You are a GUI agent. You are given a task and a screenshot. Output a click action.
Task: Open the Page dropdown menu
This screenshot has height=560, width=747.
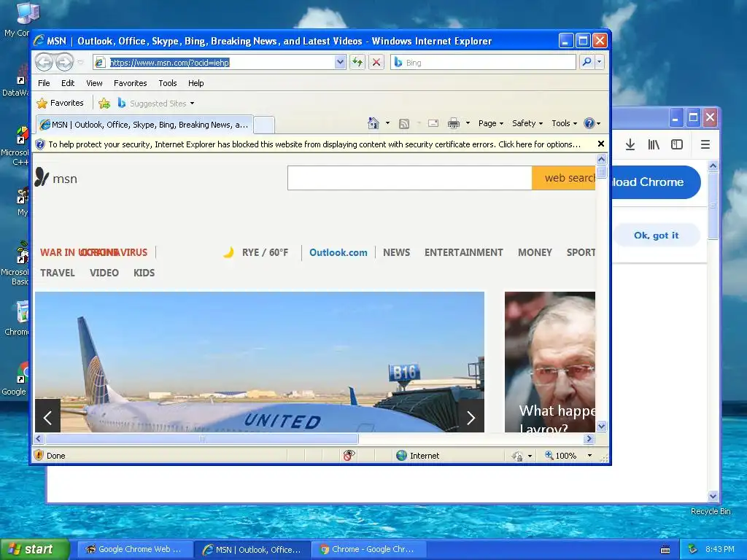coord(491,123)
